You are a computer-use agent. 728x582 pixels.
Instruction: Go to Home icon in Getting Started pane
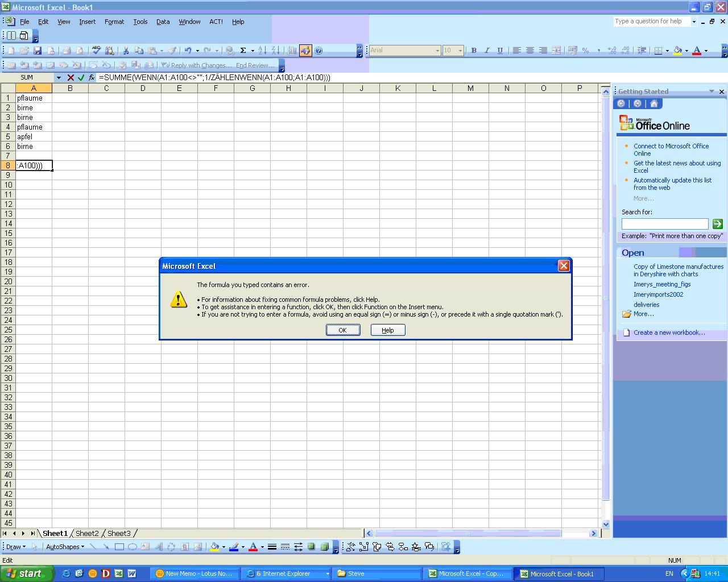click(653, 103)
